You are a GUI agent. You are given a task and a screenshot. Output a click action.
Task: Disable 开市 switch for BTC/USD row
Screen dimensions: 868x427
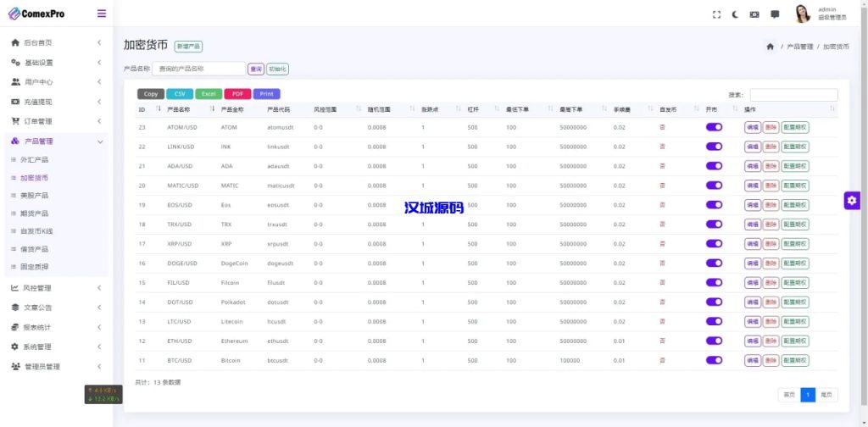(x=714, y=360)
